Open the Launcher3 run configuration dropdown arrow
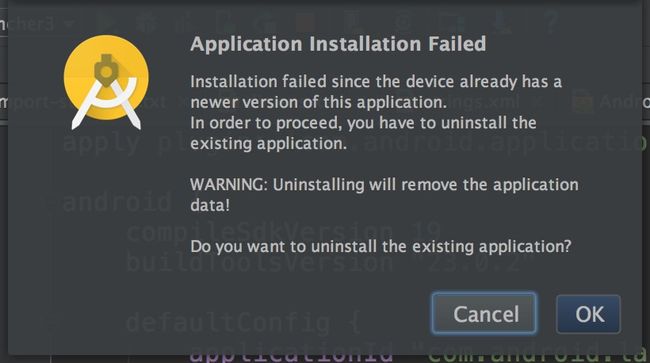 [68, 24]
